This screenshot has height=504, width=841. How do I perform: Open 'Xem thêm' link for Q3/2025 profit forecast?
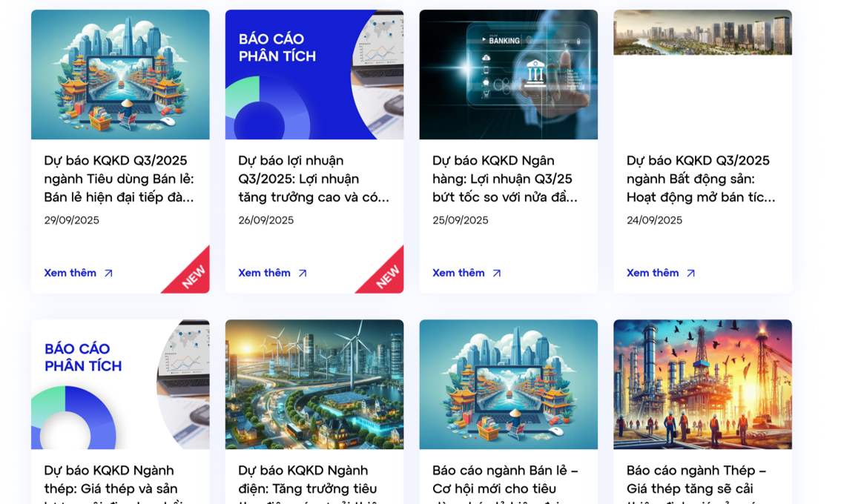pyautogui.click(x=265, y=273)
